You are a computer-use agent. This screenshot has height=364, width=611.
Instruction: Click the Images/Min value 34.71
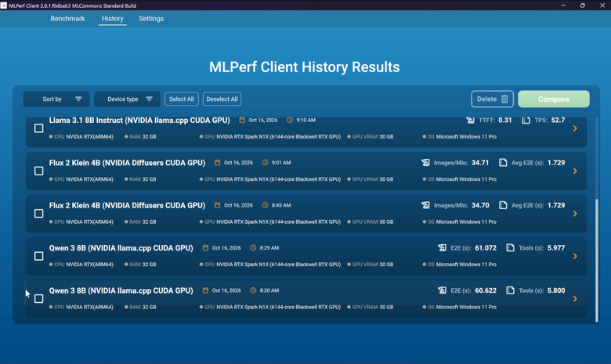[480, 163]
